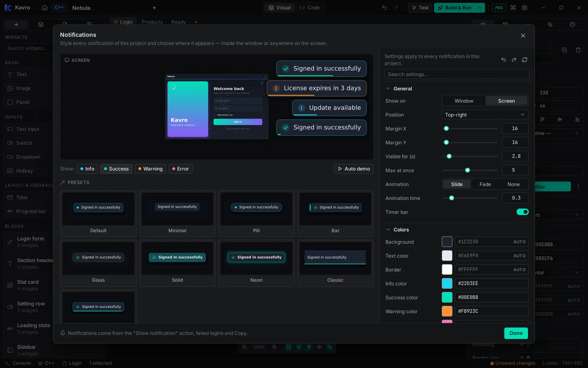
Task: Set Show on to Window
Action: pyautogui.click(x=464, y=101)
